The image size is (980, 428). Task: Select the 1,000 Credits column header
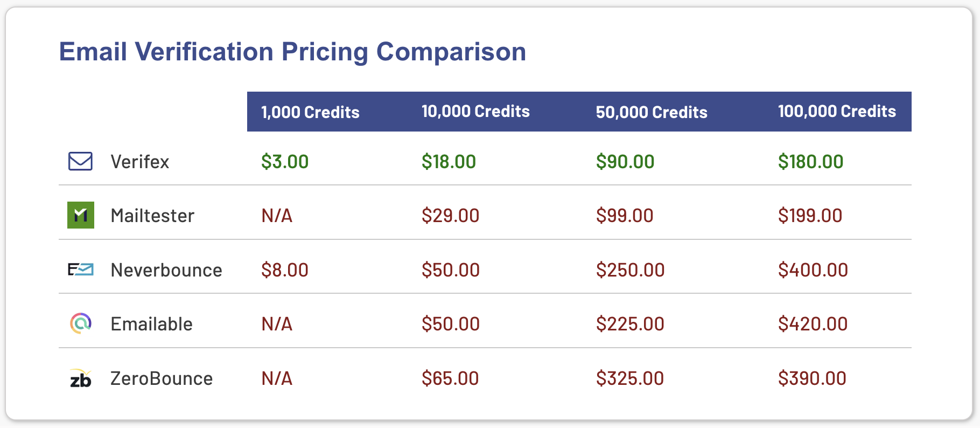(x=310, y=112)
